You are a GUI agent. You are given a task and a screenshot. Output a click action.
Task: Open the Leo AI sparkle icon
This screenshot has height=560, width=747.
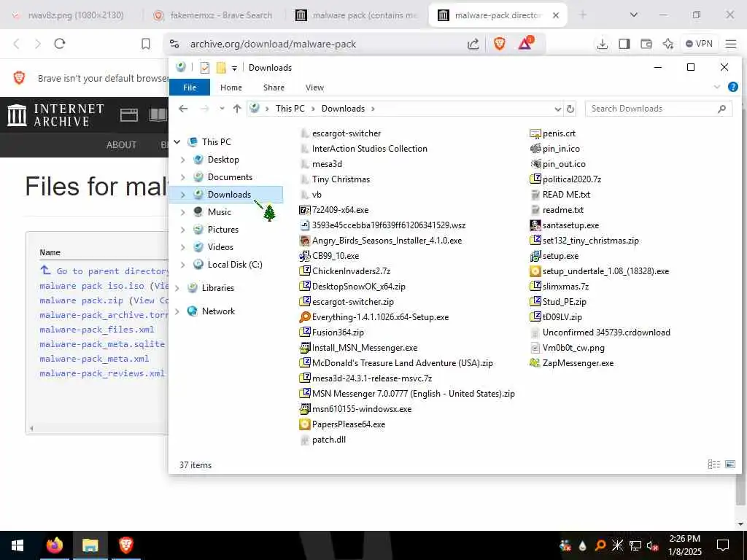[x=668, y=44]
